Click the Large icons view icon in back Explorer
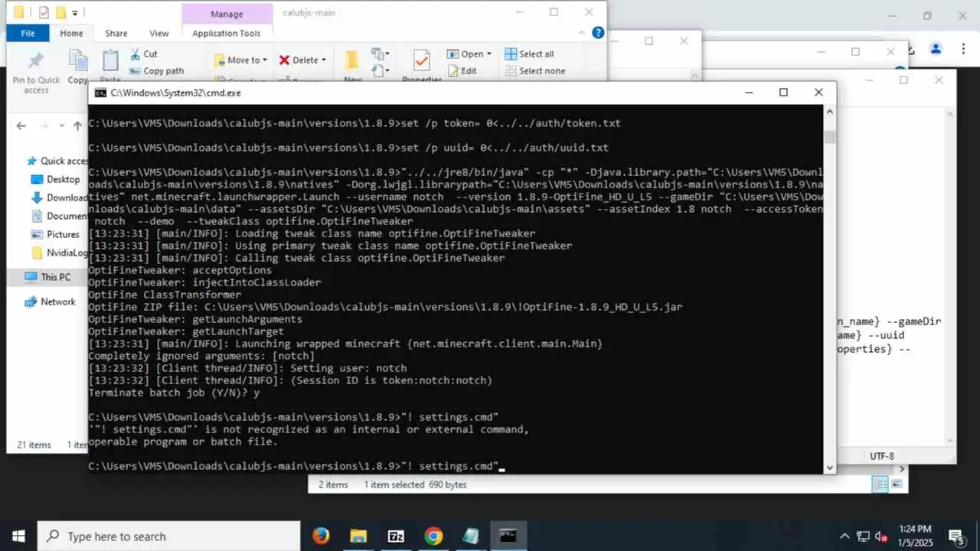This screenshot has width=980, height=551. point(897,484)
